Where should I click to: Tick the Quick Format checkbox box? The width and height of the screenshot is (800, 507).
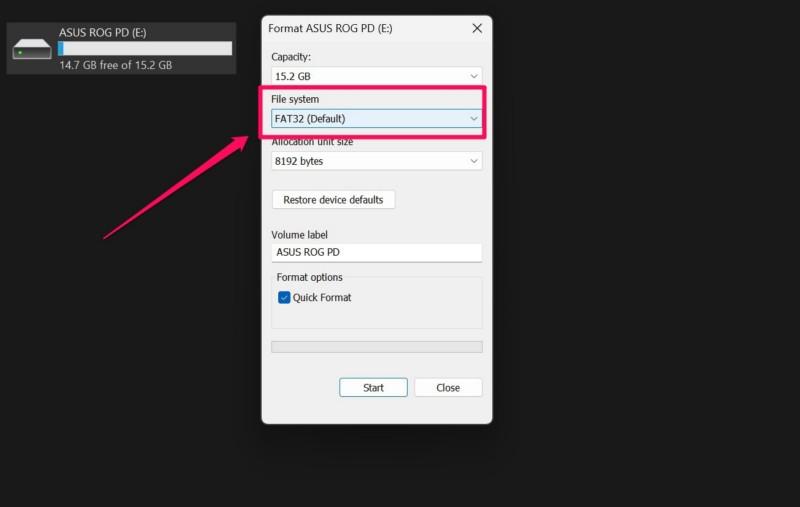[284, 298]
